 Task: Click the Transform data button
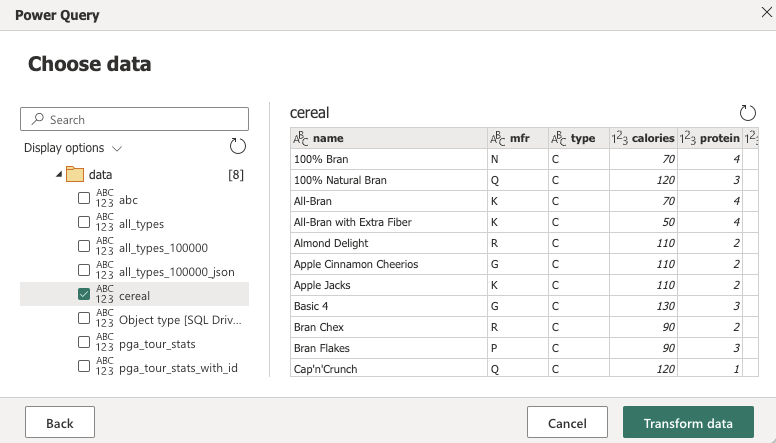click(x=688, y=423)
